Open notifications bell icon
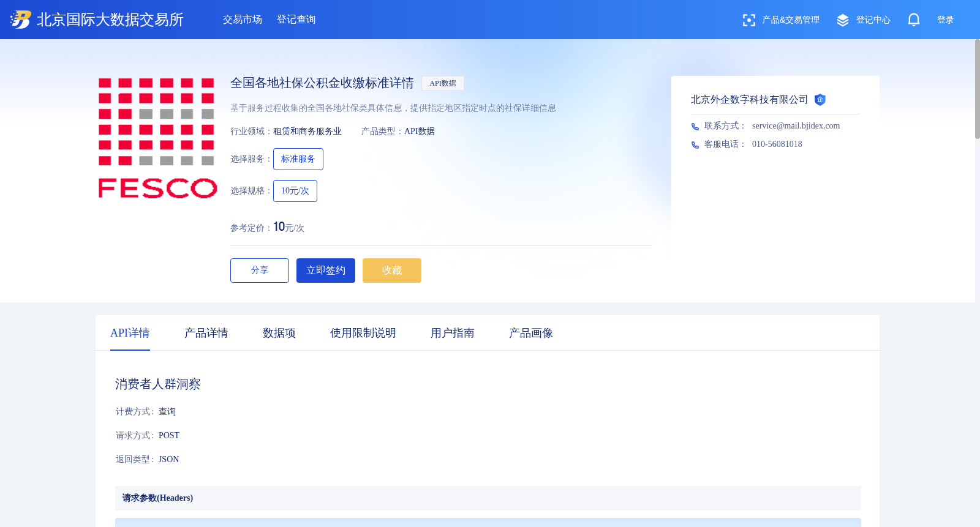 (x=914, y=20)
